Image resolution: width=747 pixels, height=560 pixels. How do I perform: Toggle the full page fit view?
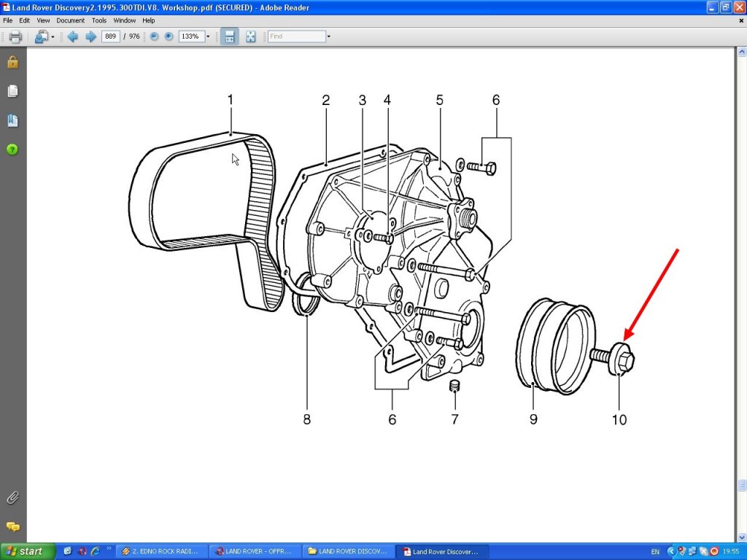(x=250, y=36)
